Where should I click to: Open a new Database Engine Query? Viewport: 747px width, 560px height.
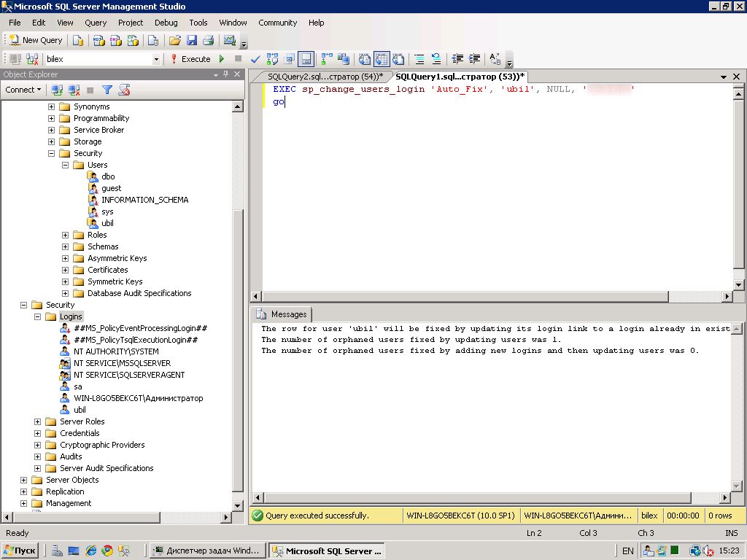click(78, 41)
